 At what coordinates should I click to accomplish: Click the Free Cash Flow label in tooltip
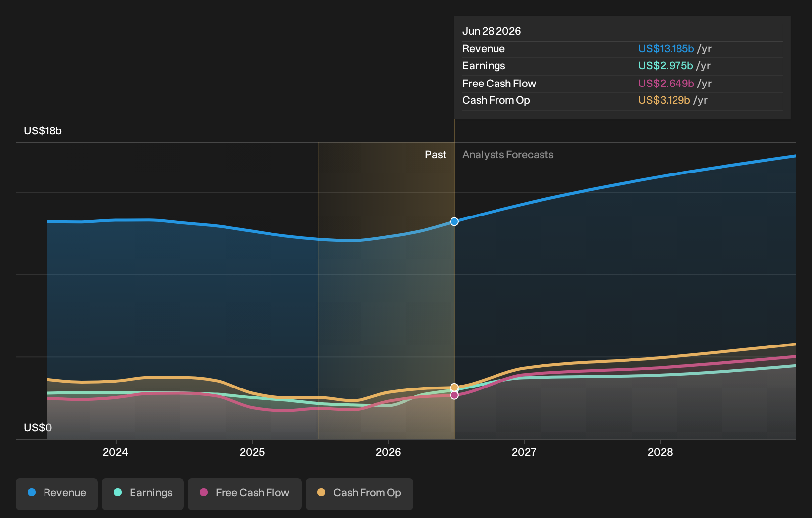pos(499,84)
